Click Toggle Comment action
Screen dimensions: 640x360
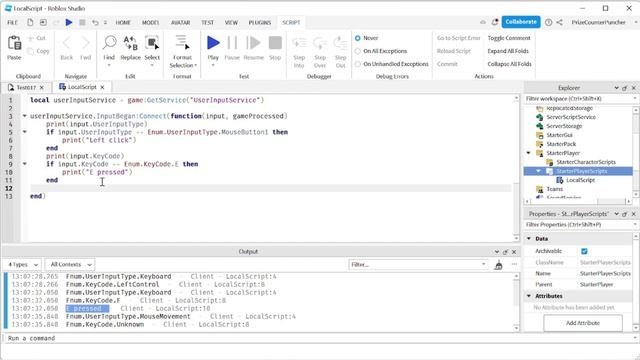click(509, 38)
